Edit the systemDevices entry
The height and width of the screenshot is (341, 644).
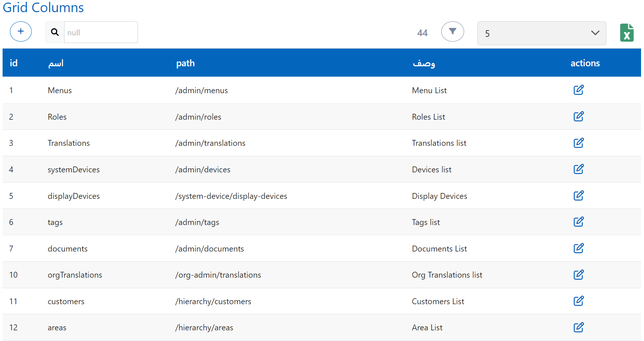578,169
